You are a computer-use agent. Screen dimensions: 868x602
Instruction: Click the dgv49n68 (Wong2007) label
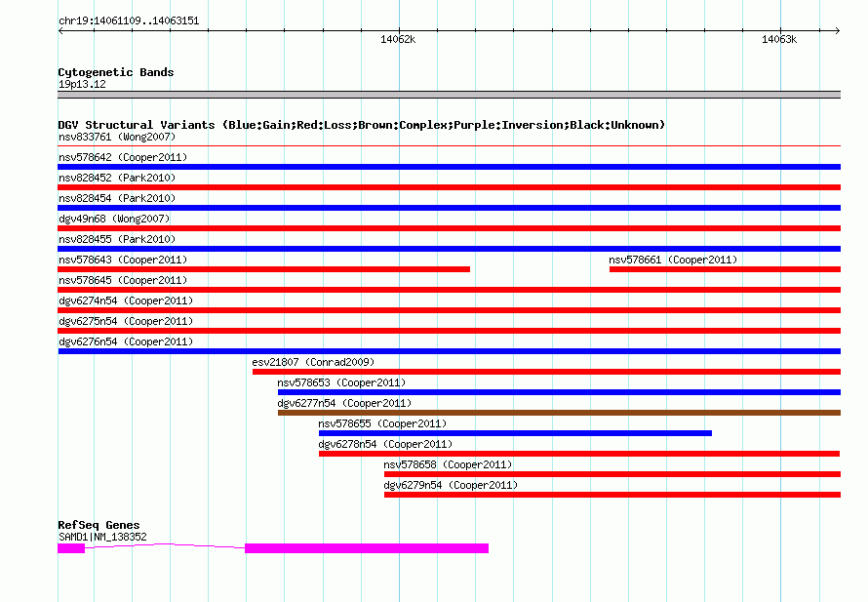(114, 219)
